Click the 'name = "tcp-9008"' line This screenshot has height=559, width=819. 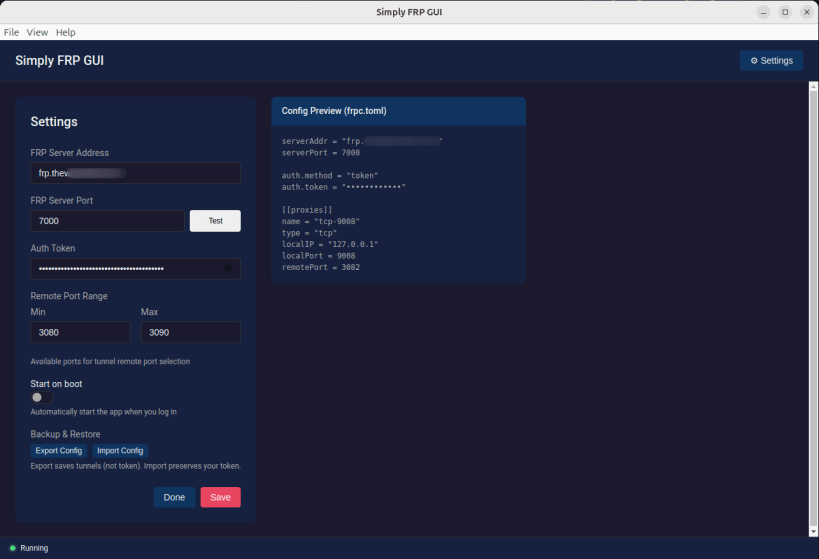321,222
